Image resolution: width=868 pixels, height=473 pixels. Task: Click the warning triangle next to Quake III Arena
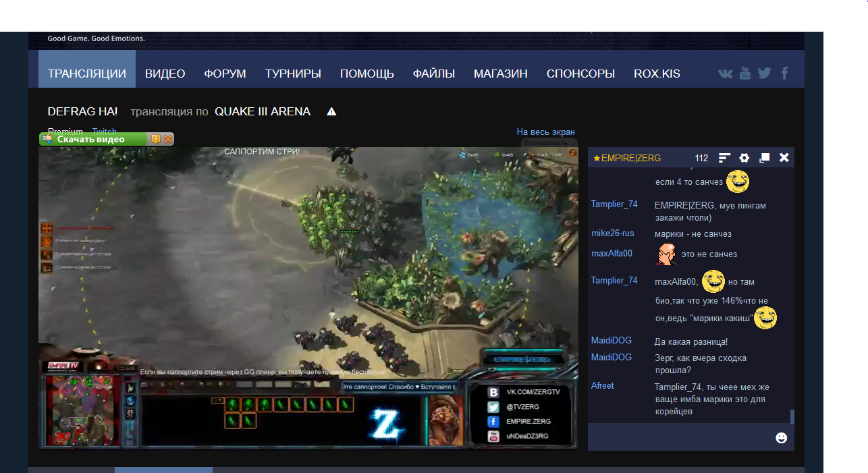[x=331, y=111]
